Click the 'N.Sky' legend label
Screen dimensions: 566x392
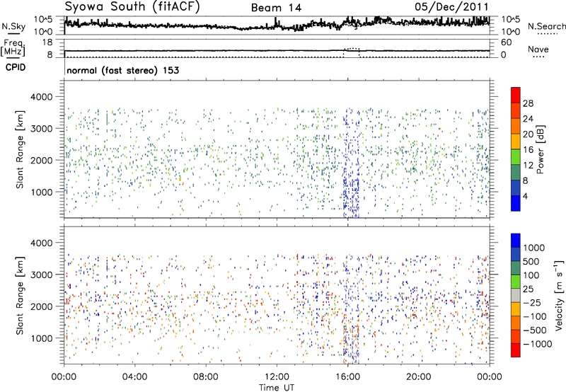coord(13,26)
